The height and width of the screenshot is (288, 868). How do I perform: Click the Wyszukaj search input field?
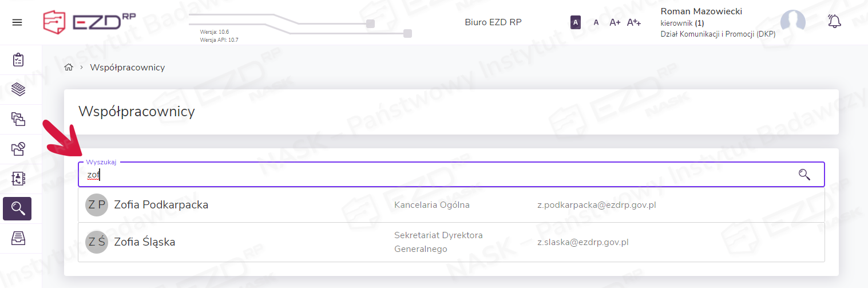tap(435, 175)
